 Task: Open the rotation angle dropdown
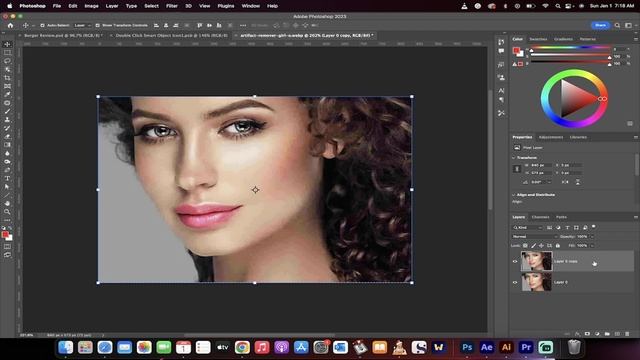coord(549,182)
